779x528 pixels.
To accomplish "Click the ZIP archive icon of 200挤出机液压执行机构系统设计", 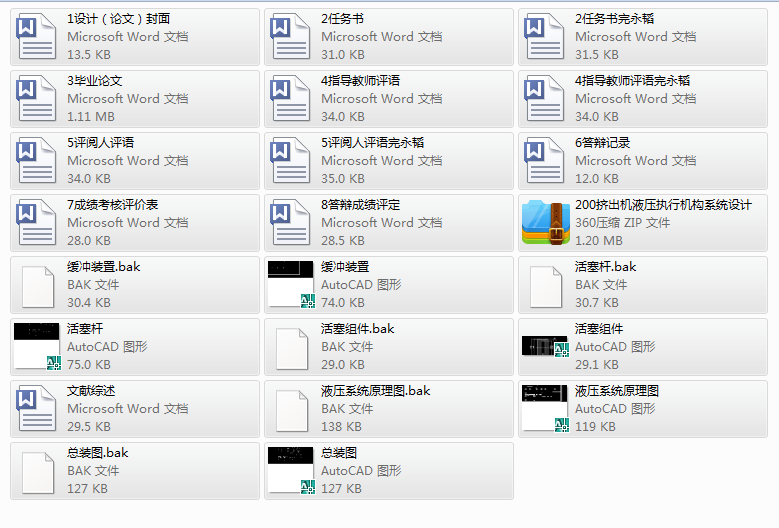I will click(x=545, y=223).
